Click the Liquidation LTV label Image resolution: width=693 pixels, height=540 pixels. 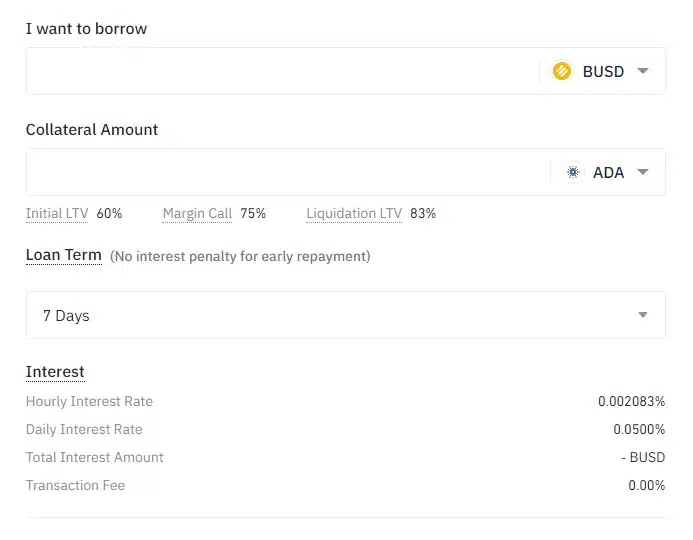point(354,213)
